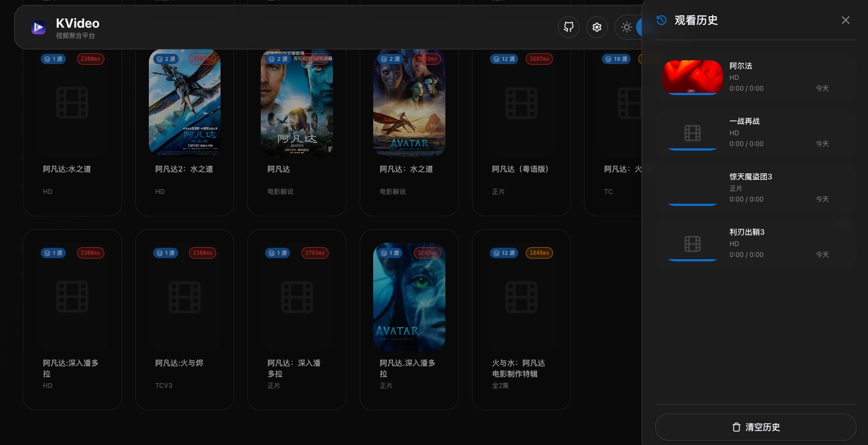Click progress bar of 利刃出鞘3 entry
Screen dimensions: 868x445
[x=693, y=260]
